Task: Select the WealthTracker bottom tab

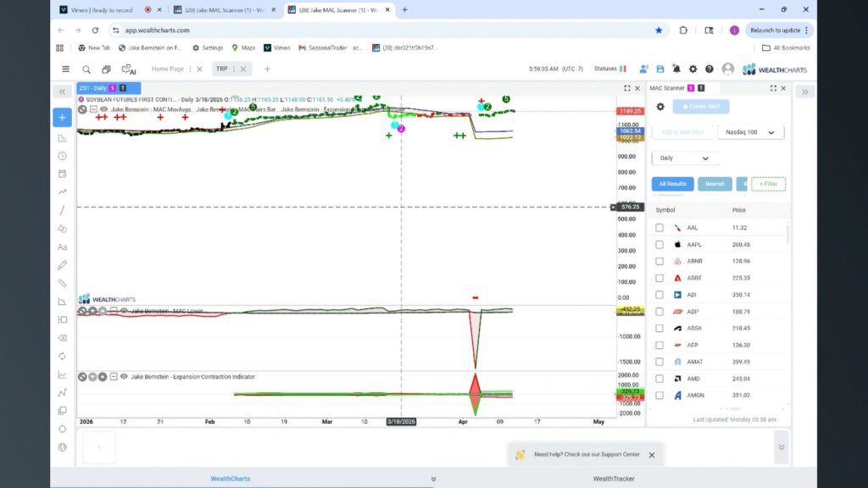Action: pyautogui.click(x=615, y=479)
